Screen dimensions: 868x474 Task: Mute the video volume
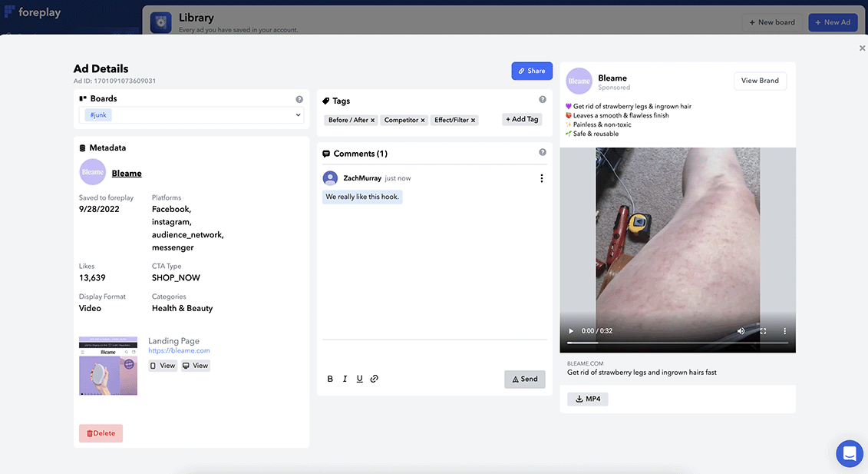(x=741, y=331)
